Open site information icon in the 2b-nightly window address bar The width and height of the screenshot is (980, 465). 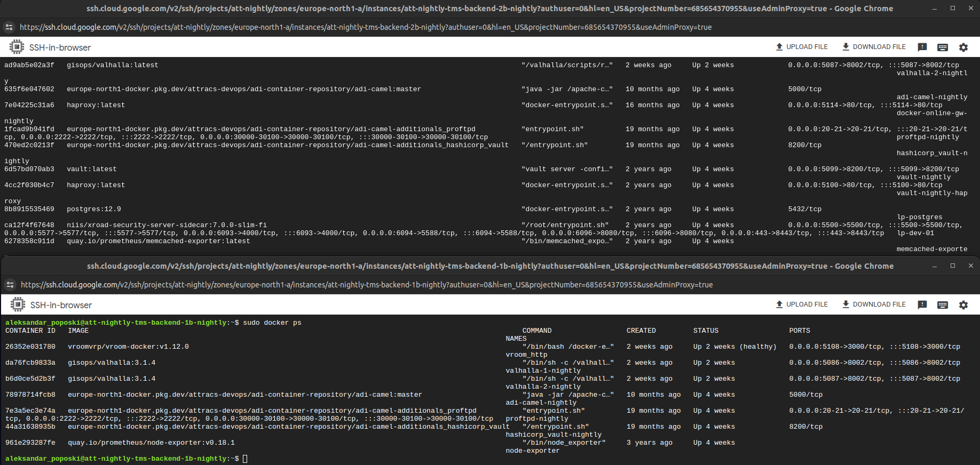(9, 27)
